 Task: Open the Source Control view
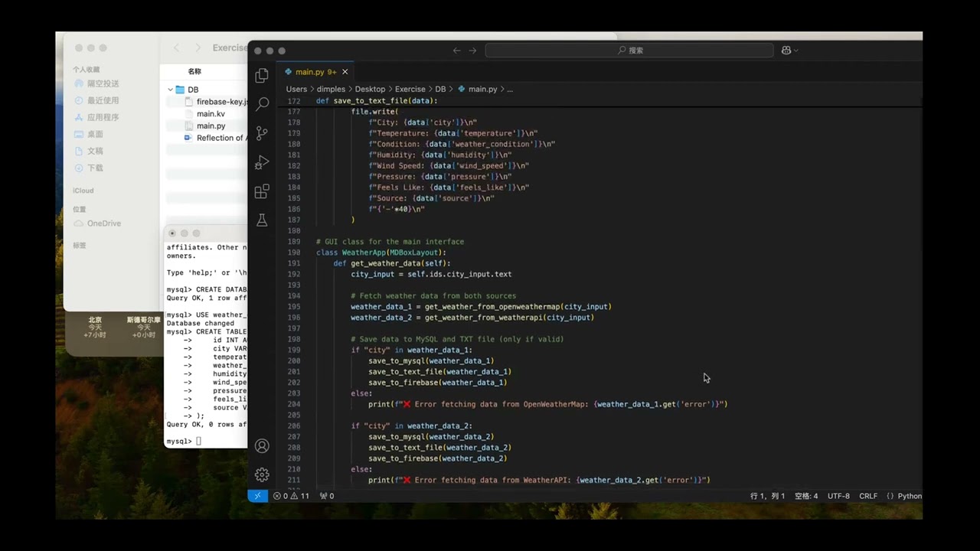click(x=262, y=133)
